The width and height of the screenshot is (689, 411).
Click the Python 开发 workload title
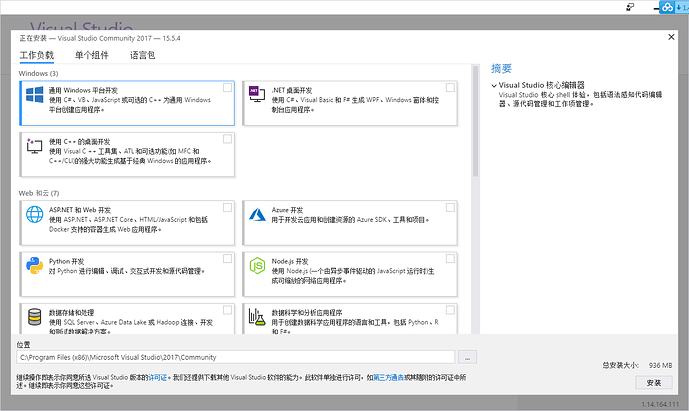66,261
